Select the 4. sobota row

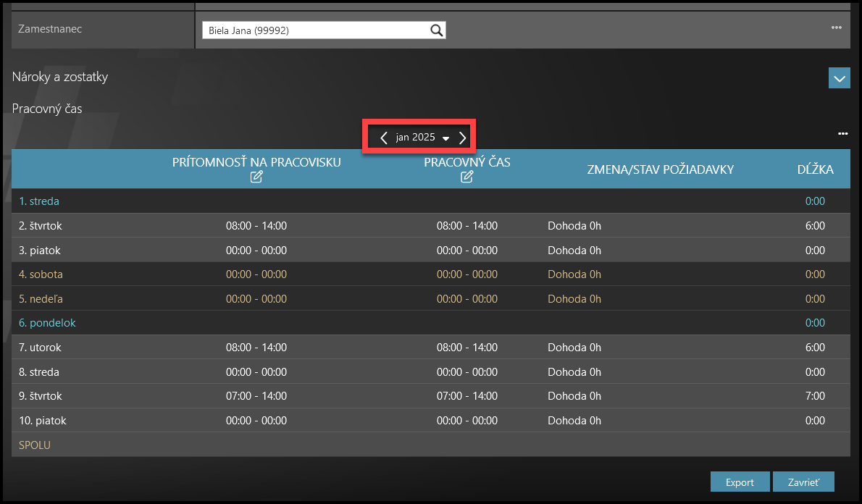click(41, 274)
